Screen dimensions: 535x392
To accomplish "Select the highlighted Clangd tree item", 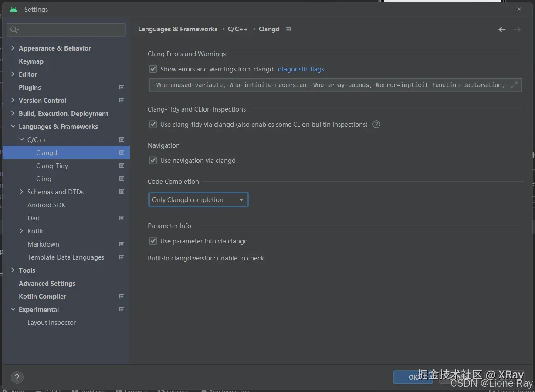I will (66, 152).
